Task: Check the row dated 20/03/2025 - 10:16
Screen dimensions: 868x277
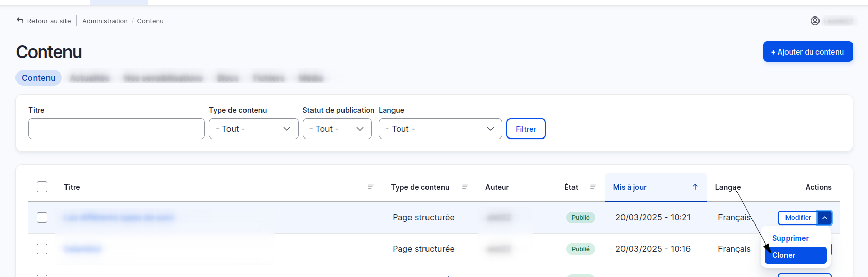Action: [42, 249]
